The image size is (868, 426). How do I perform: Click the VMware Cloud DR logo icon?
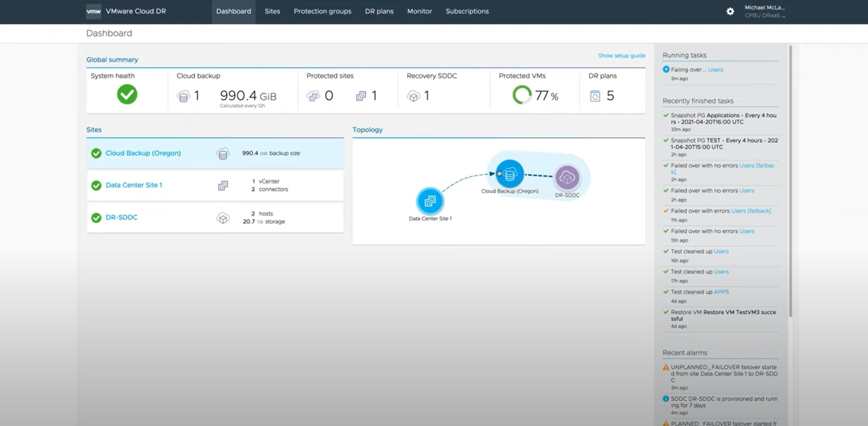click(x=93, y=11)
